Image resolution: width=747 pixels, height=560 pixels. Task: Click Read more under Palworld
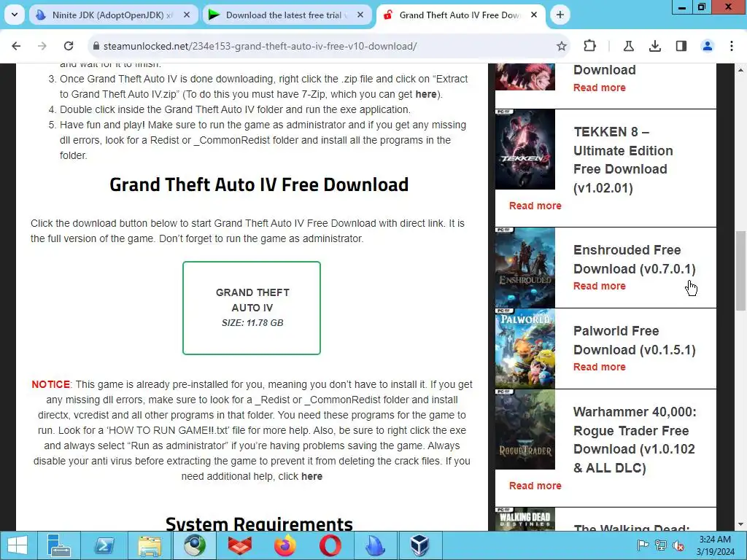pos(600,367)
